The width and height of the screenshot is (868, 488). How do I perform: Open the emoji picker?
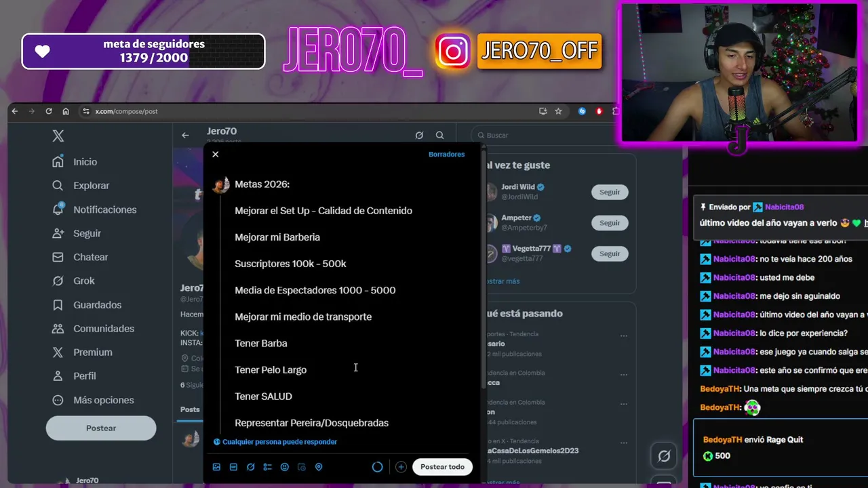pyautogui.click(x=285, y=467)
